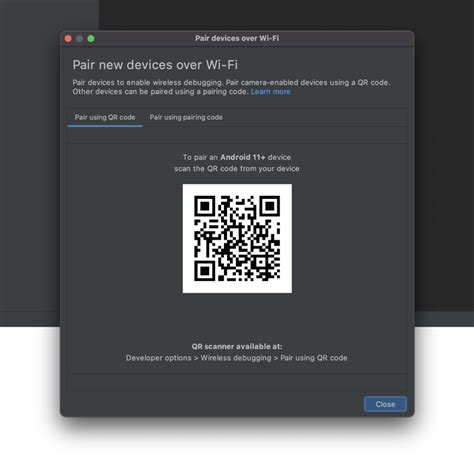Click the grey minimize window button

coord(79,39)
